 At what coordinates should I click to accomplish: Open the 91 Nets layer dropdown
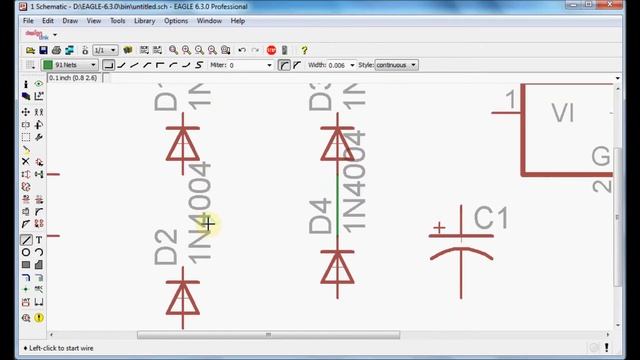click(93, 65)
